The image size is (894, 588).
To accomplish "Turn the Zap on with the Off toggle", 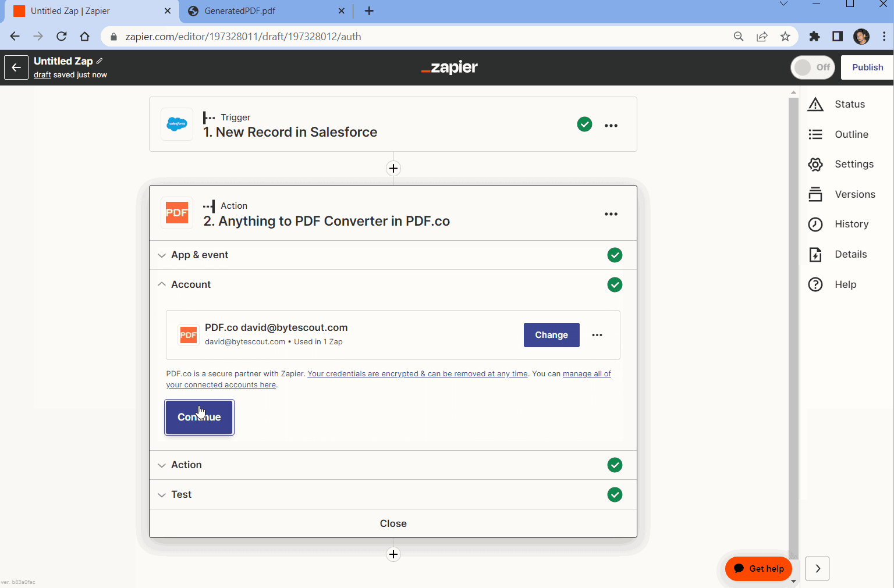I will (x=813, y=67).
